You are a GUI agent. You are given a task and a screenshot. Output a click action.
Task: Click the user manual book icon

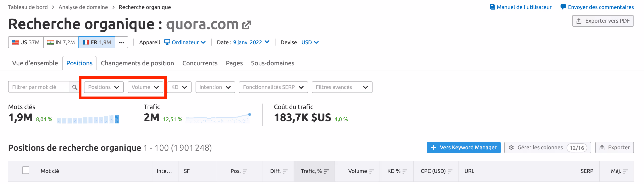pos(492,7)
